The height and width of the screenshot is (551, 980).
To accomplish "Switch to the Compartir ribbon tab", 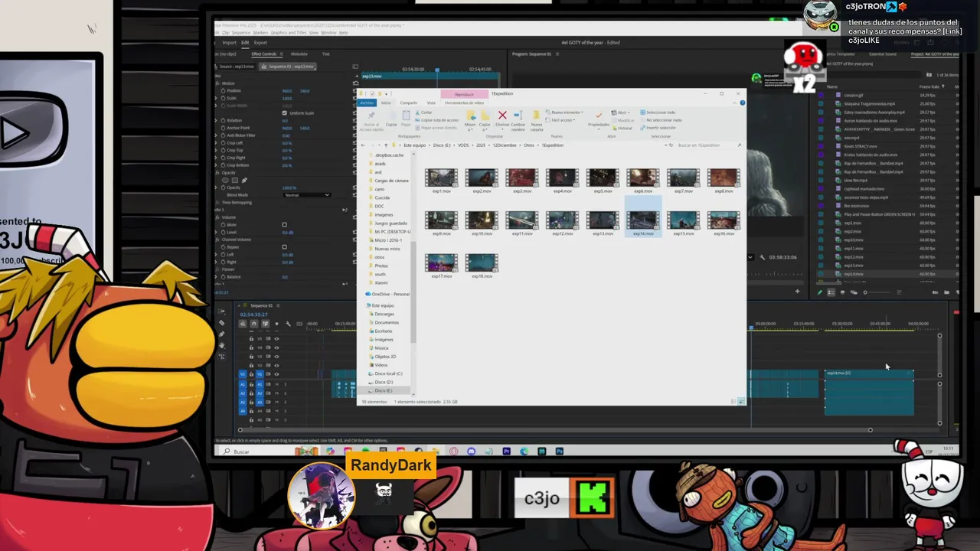I will point(409,103).
